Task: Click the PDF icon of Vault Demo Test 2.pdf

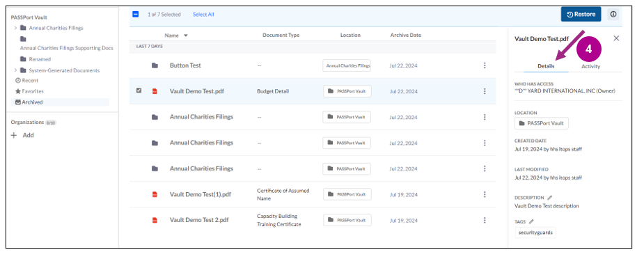Action: [x=155, y=221]
